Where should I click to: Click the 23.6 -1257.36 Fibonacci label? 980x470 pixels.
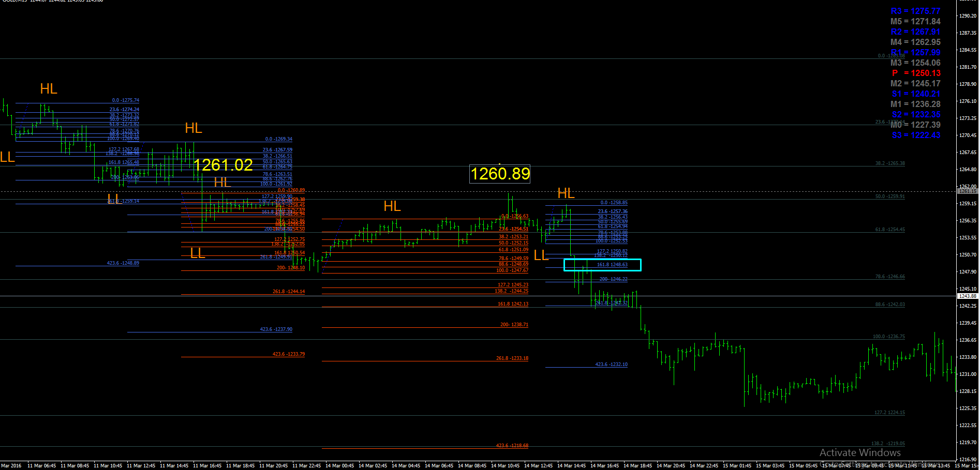point(613,211)
